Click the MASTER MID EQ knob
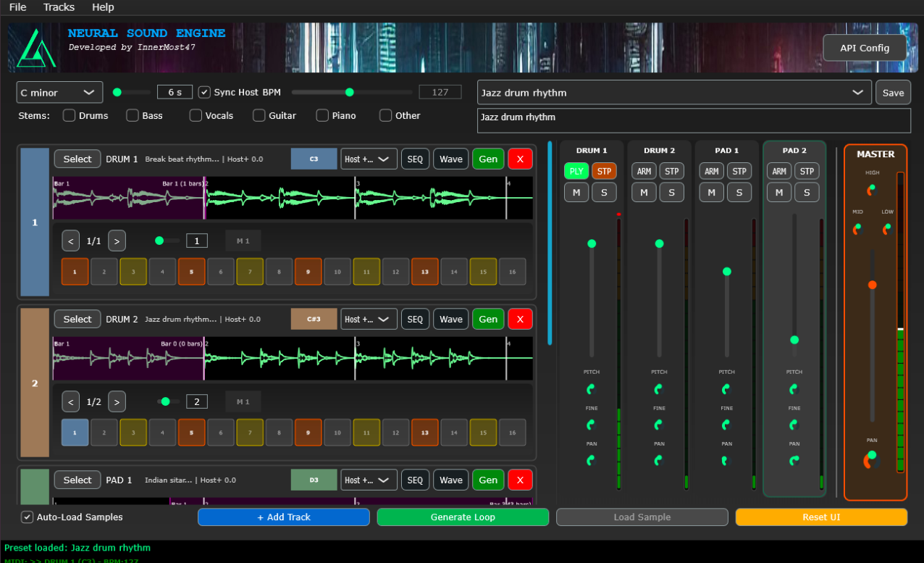This screenshot has width=924, height=563. [x=857, y=229]
